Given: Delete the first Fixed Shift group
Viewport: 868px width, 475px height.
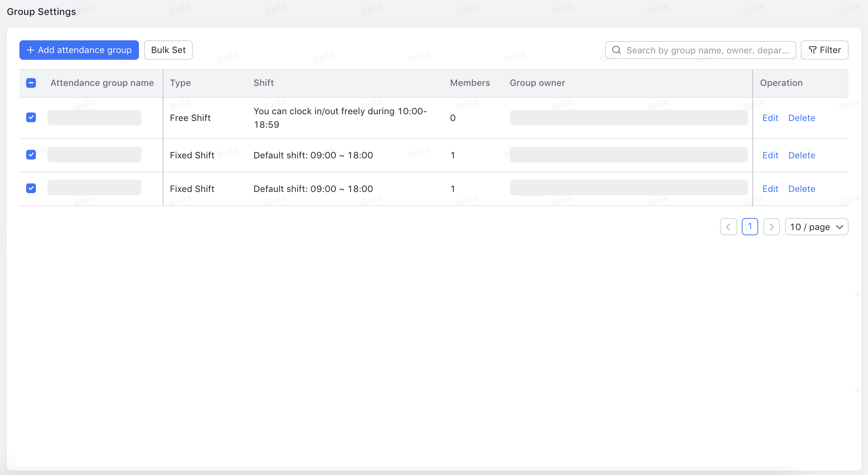Looking at the screenshot, I should pos(802,155).
